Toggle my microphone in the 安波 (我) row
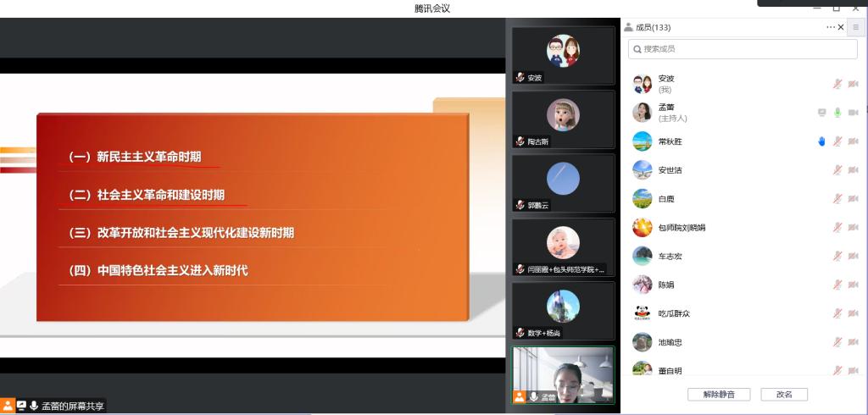 pos(837,84)
